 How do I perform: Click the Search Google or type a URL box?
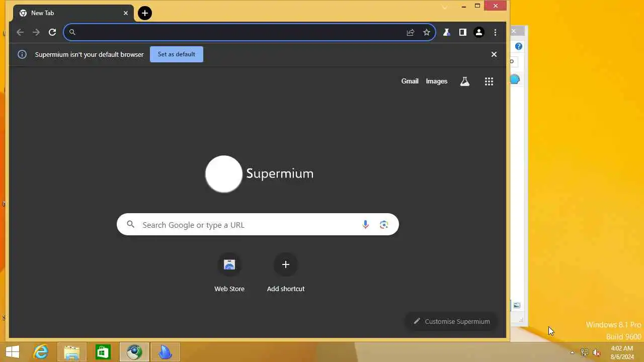tap(258, 225)
